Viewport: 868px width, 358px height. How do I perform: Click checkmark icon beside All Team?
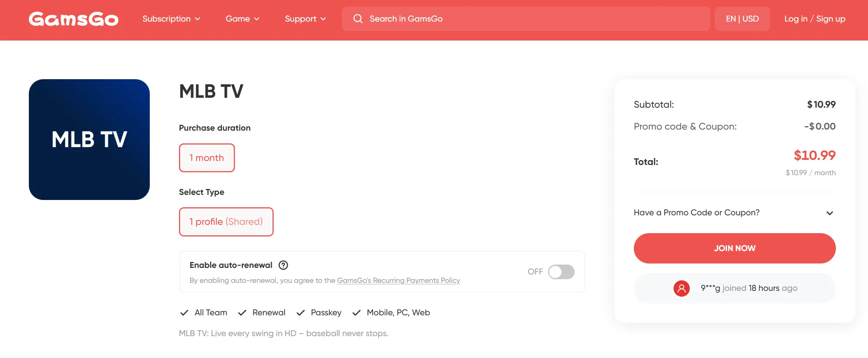[184, 313]
